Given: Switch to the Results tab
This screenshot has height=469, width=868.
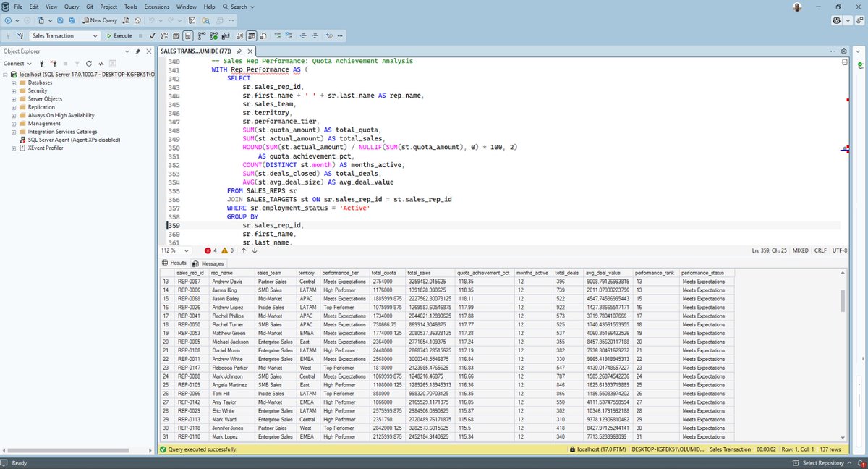Looking at the screenshot, I should [x=174, y=263].
